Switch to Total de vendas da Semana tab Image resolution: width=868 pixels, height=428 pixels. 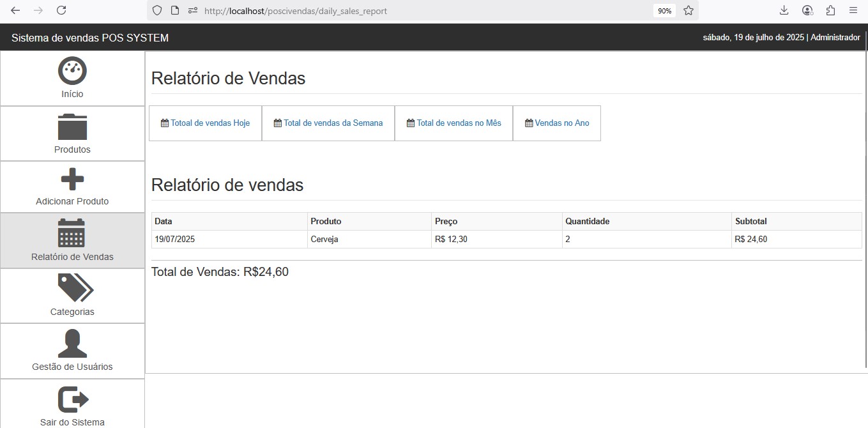point(328,123)
